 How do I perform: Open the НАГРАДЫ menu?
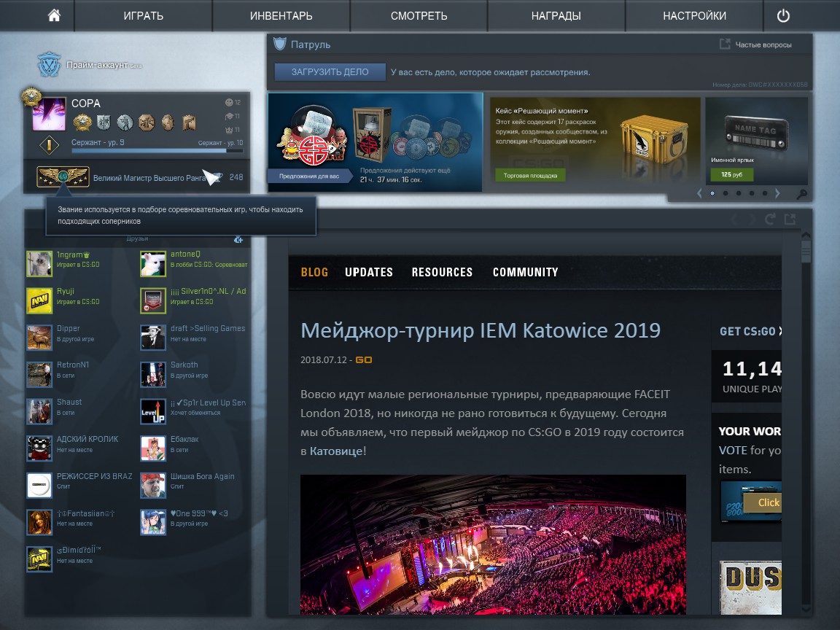click(x=556, y=16)
